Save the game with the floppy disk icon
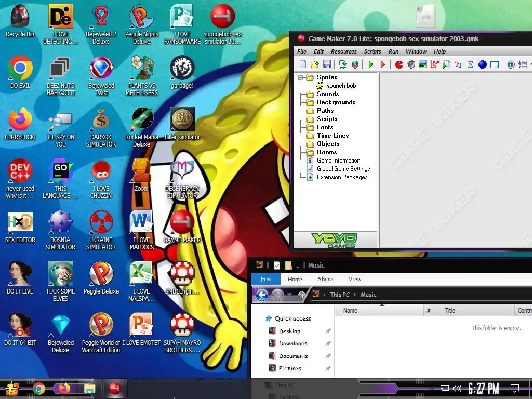Screen dimensions: 532x399 pos(327,64)
